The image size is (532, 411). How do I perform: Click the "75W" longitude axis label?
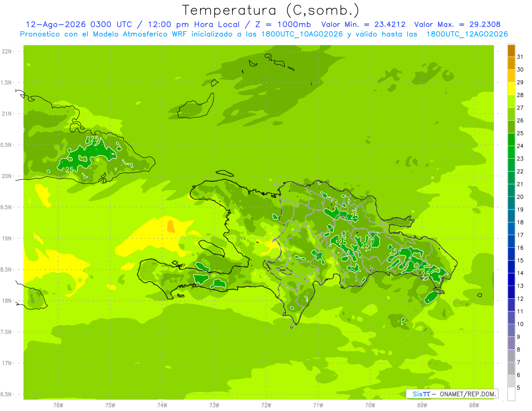tap(110, 405)
